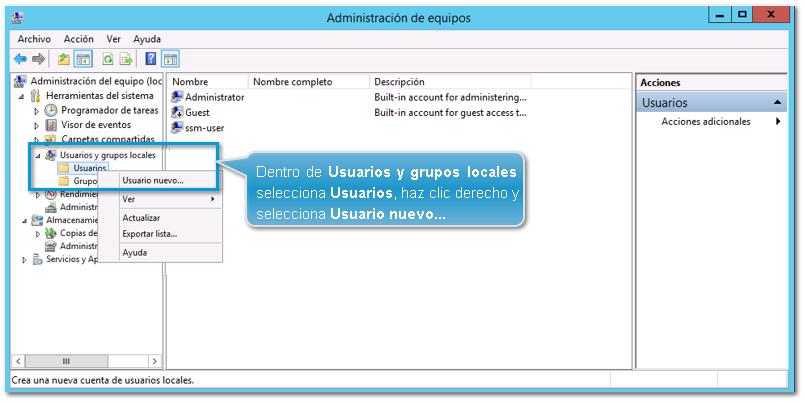804x402 pixels.
Task: Collapse the Almacenamiento node
Action: [x=24, y=220]
